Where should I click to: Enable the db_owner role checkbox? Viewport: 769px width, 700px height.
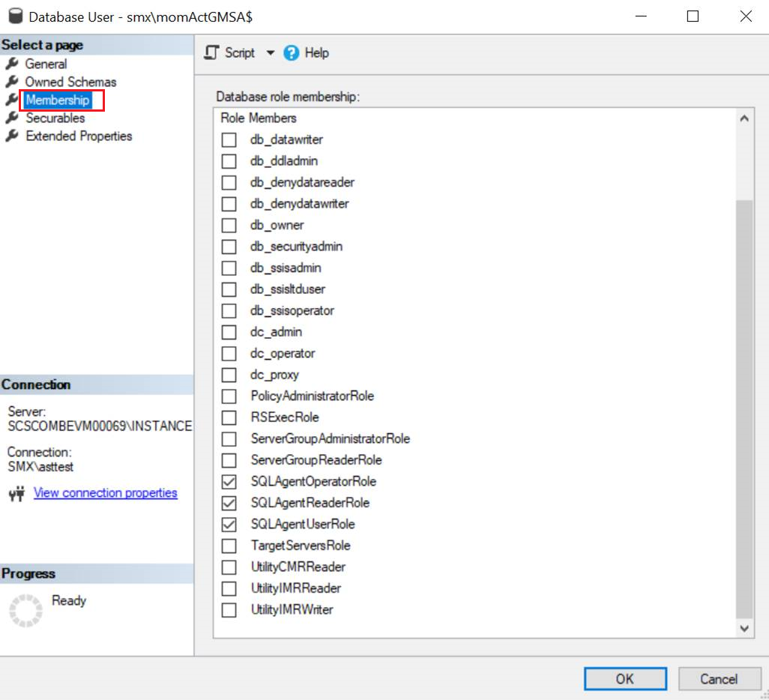point(229,225)
